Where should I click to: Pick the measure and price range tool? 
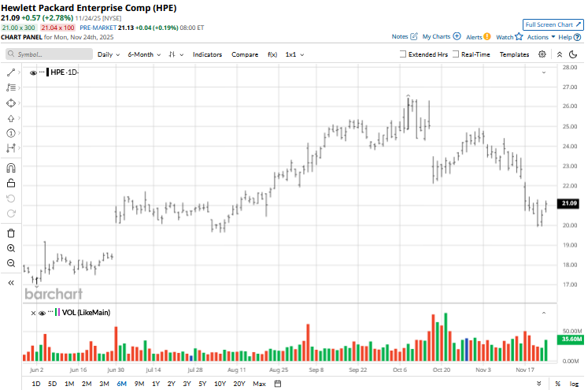click(11, 148)
